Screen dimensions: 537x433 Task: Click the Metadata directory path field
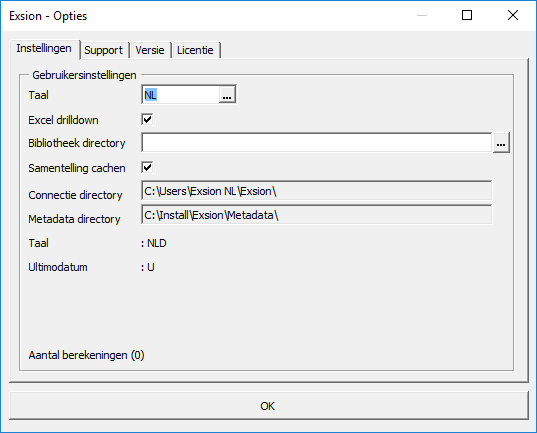(x=317, y=215)
